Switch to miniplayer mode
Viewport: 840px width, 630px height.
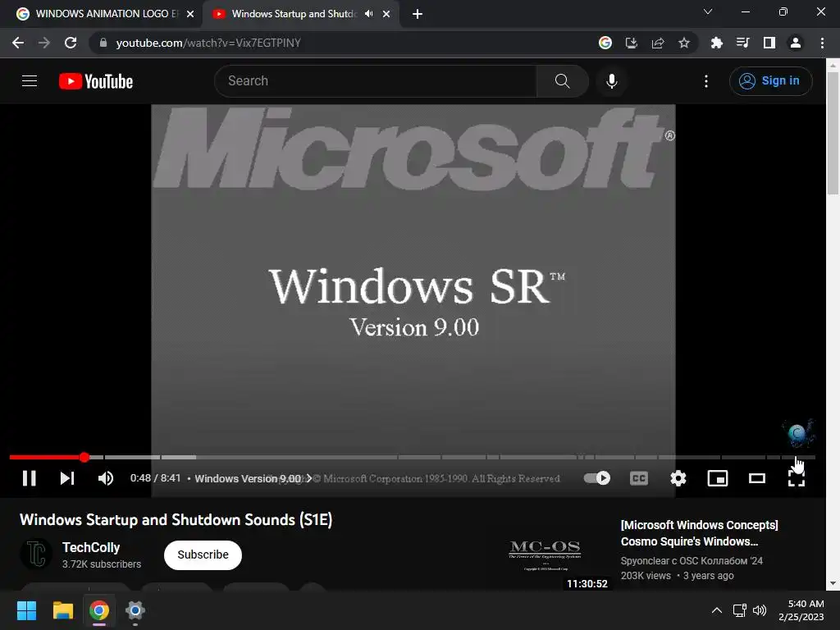coord(717,478)
